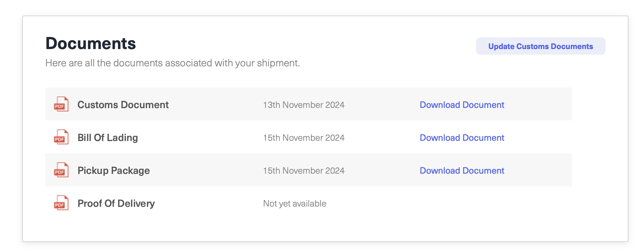Click the Pickup Package PDF icon
Image resolution: width=644 pixels, height=252 pixels.
(61, 170)
